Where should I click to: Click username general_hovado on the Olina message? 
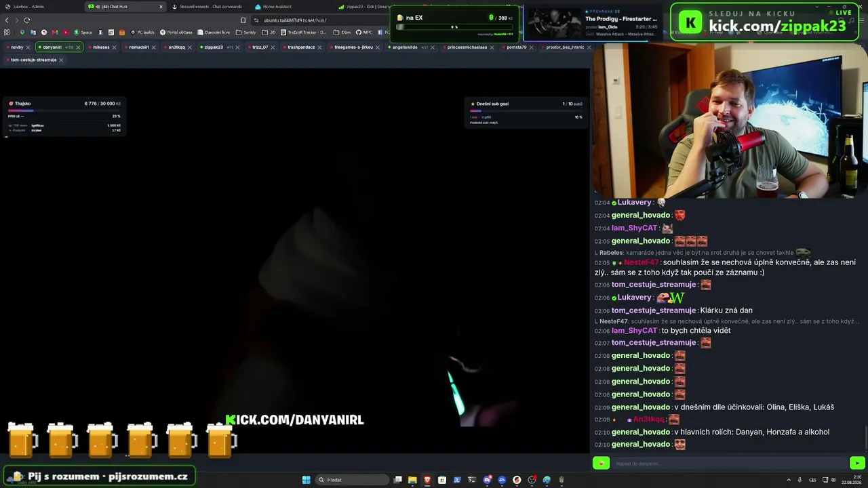click(x=641, y=407)
